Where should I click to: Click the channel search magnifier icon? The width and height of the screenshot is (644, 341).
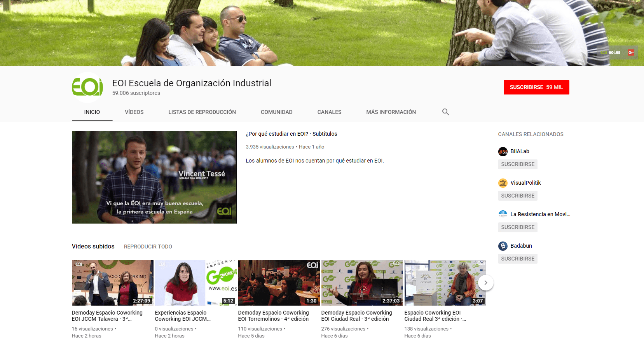coord(445,112)
